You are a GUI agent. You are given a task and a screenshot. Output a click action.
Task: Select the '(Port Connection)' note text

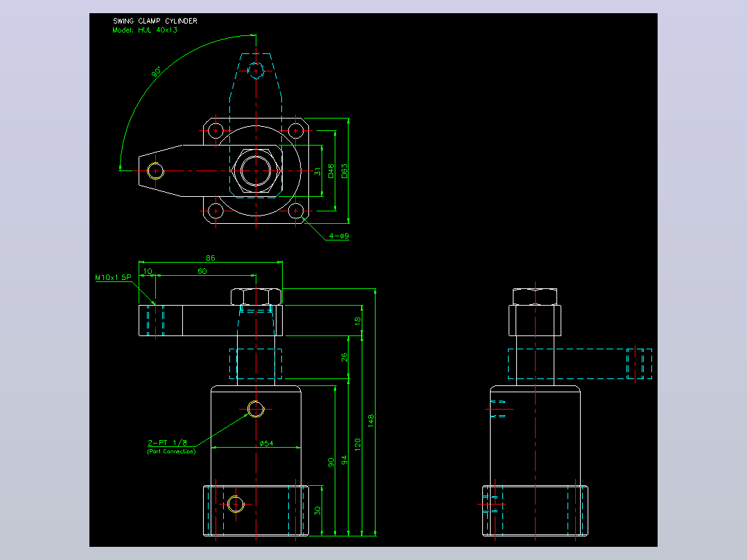point(171,451)
